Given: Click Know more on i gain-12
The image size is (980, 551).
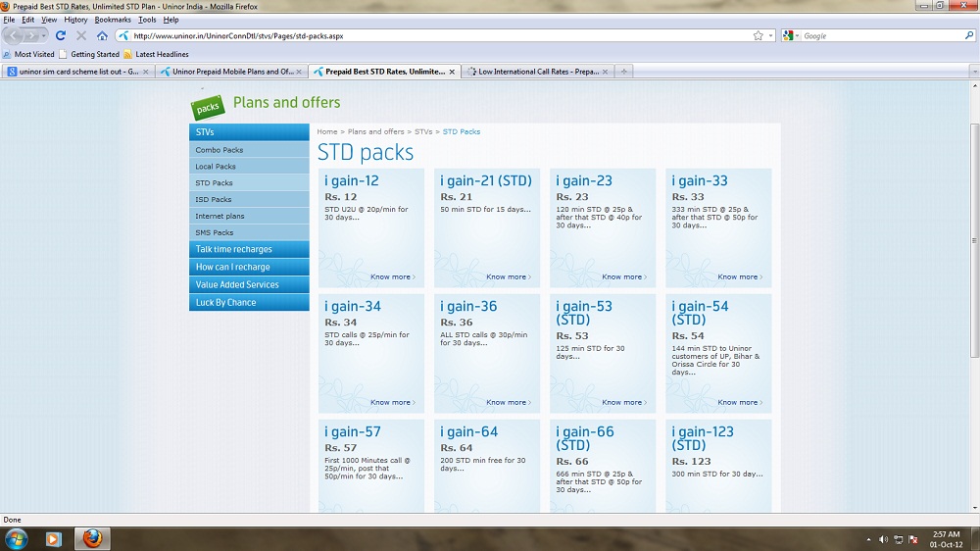Looking at the screenshot, I should (393, 276).
